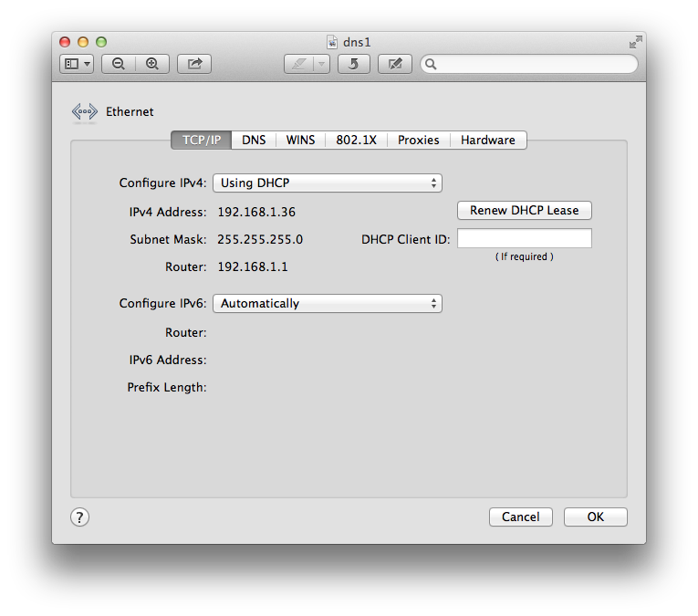Click the dns1 window title text
The height and width of the screenshot is (616, 698).
pyautogui.click(x=357, y=42)
